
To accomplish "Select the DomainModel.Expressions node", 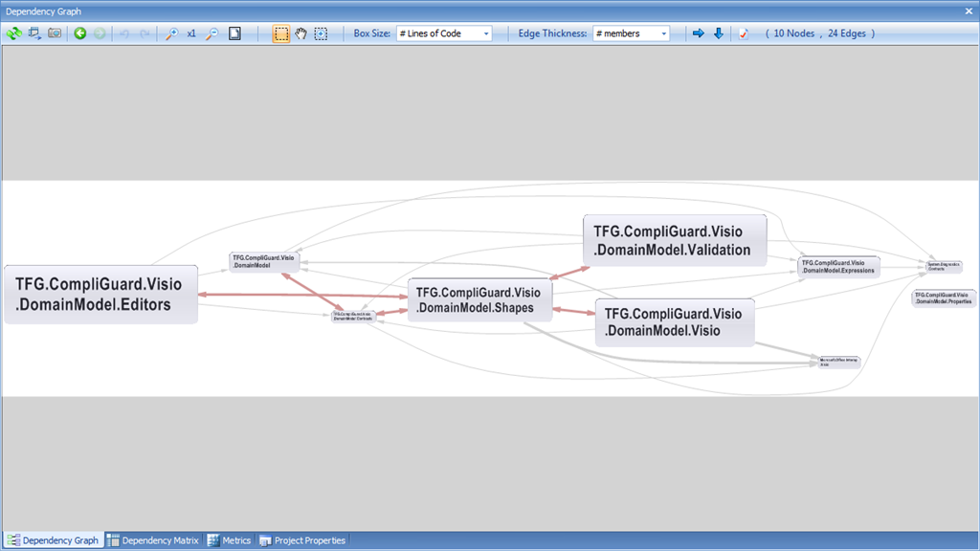I will 838,267.
